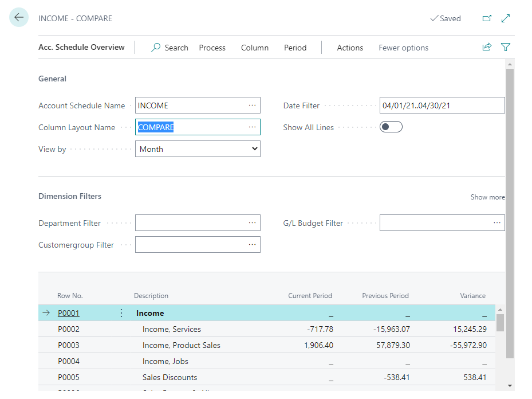Open the View by Month dropdown
Image resolution: width=532 pixels, height=399 pixels.
pos(198,149)
